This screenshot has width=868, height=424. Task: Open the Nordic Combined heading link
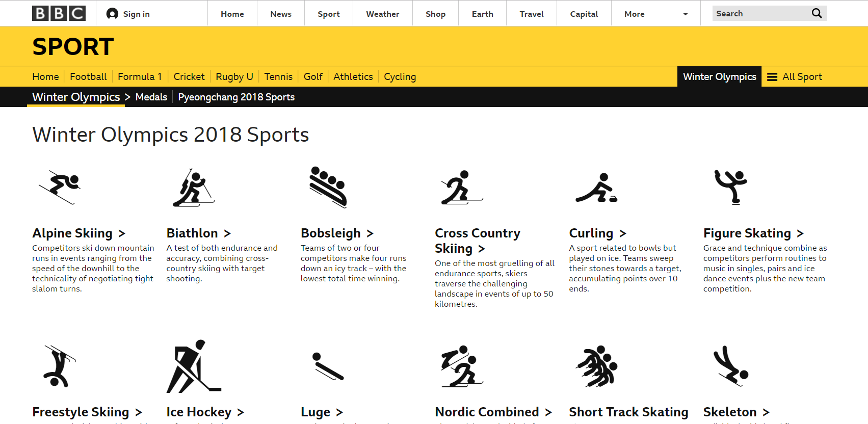(x=493, y=412)
